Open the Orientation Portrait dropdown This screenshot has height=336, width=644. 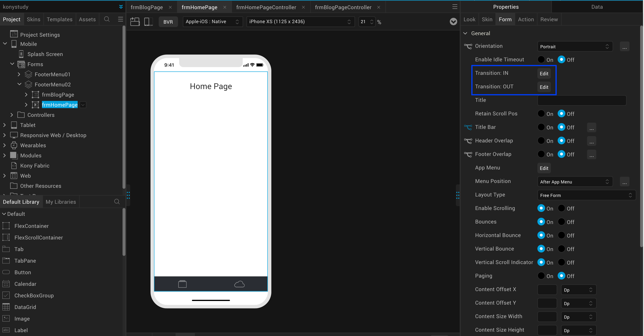point(575,47)
